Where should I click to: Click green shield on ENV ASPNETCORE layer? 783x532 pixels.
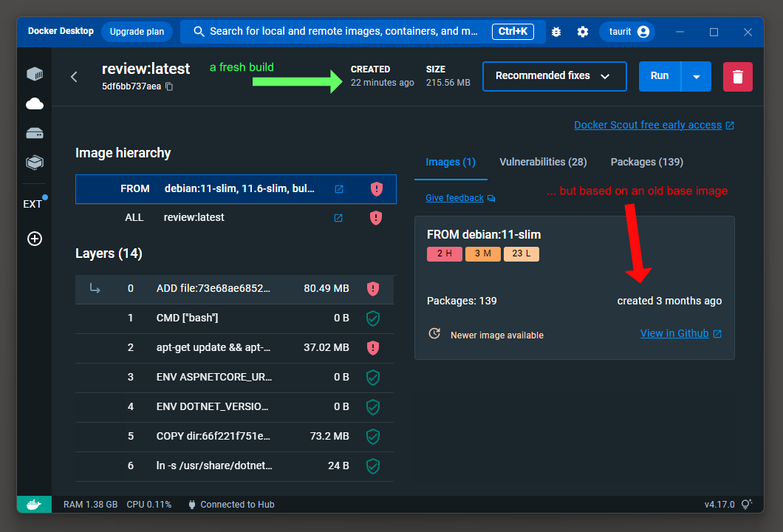pyautogui.click(x=373, y=377)
